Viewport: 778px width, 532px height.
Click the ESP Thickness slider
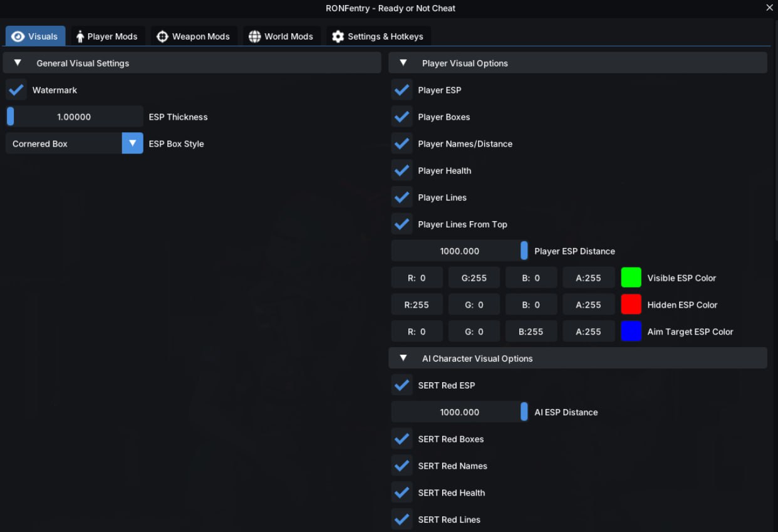point(74,117)
